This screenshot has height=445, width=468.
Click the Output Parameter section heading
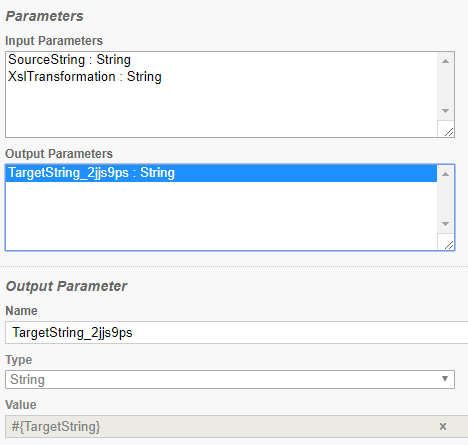point(66,286)
